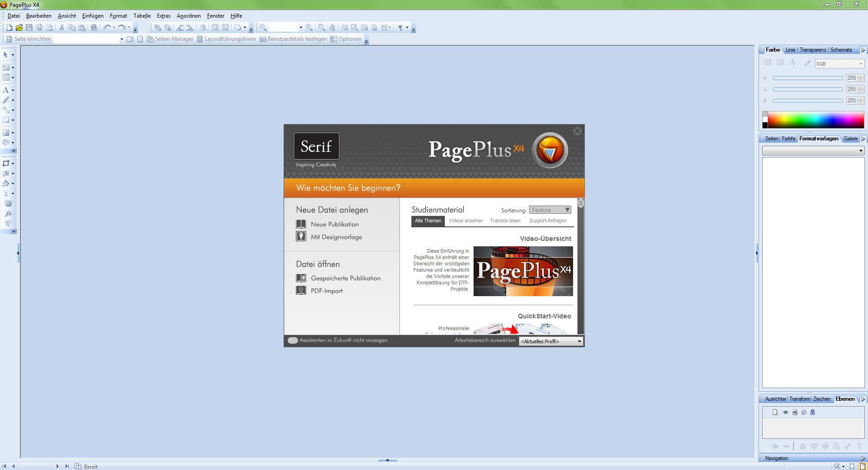
Task: Select the Pointer tool in left toolbar
Action: [6, 55]
